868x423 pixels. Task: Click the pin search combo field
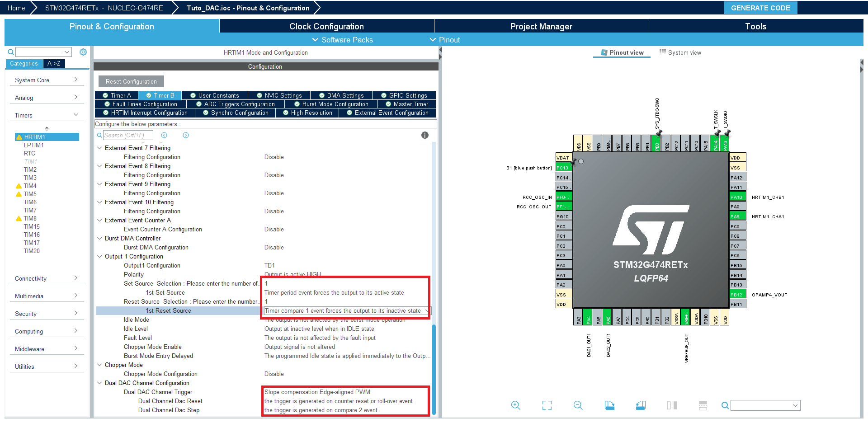(x=765, y=405)
